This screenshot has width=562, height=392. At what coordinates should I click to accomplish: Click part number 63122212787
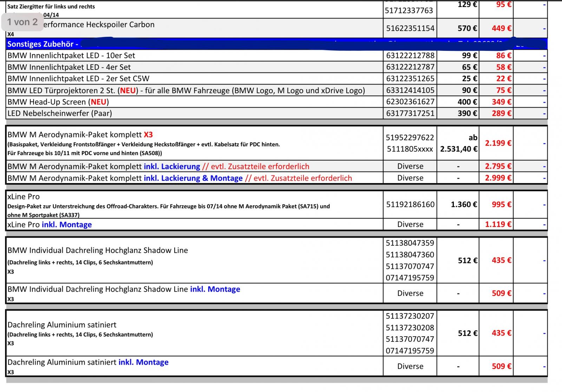(x=410, y=67)
